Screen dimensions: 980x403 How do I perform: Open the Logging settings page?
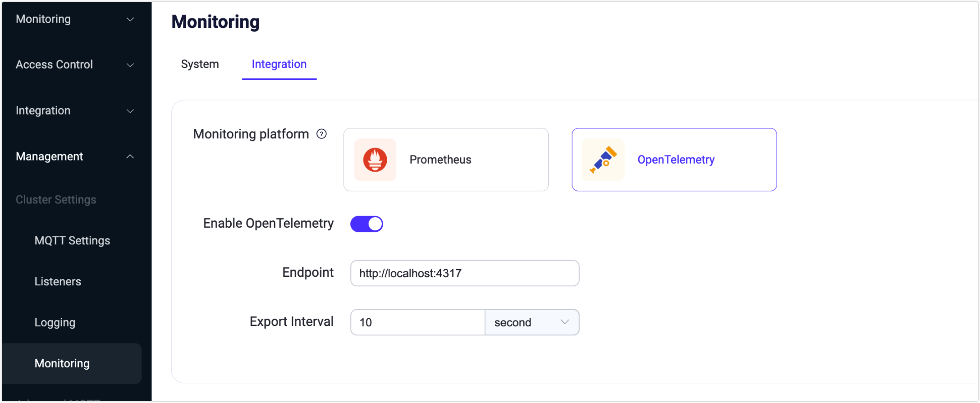tap(55, 323)
